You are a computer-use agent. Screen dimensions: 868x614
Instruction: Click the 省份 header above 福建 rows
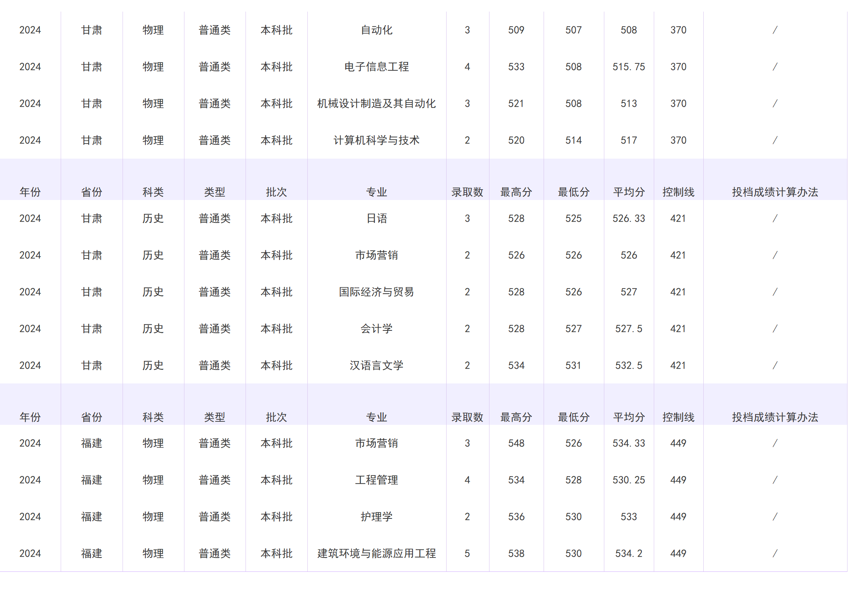tap(92, 417)
